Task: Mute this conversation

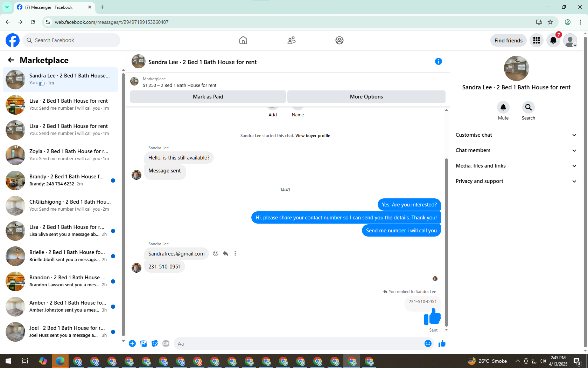Action: point(503,107)
